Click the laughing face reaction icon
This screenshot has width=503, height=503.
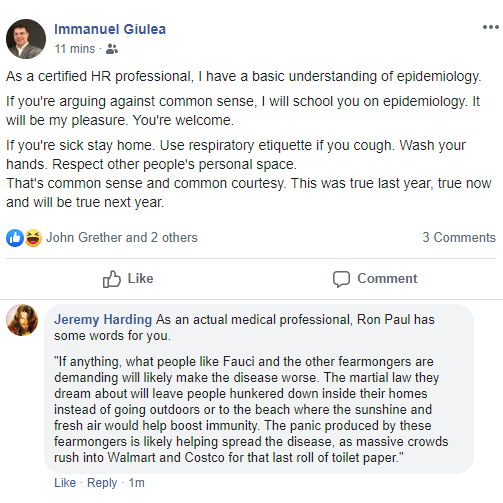point(33,238)
